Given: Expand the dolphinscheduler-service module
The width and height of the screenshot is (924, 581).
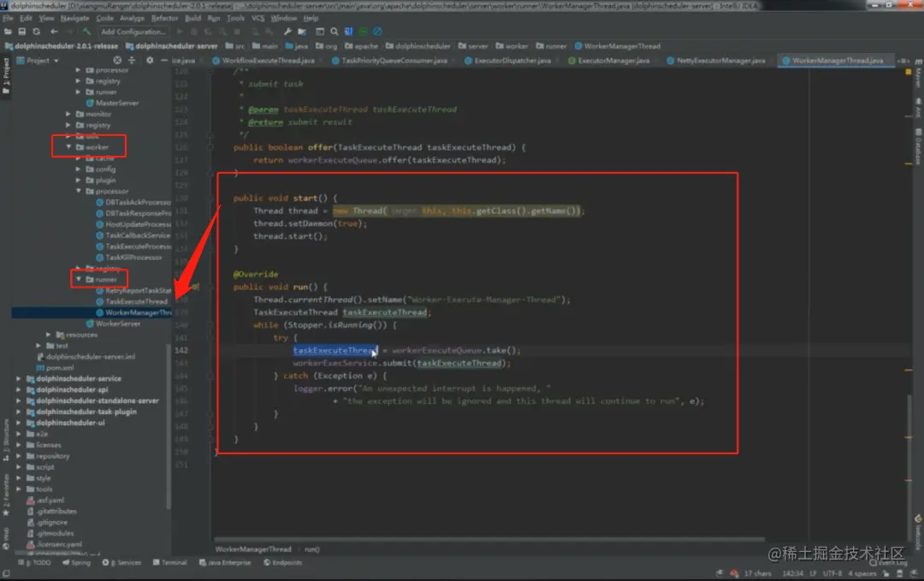Looking at the screenshot, I should pos(19,379).
